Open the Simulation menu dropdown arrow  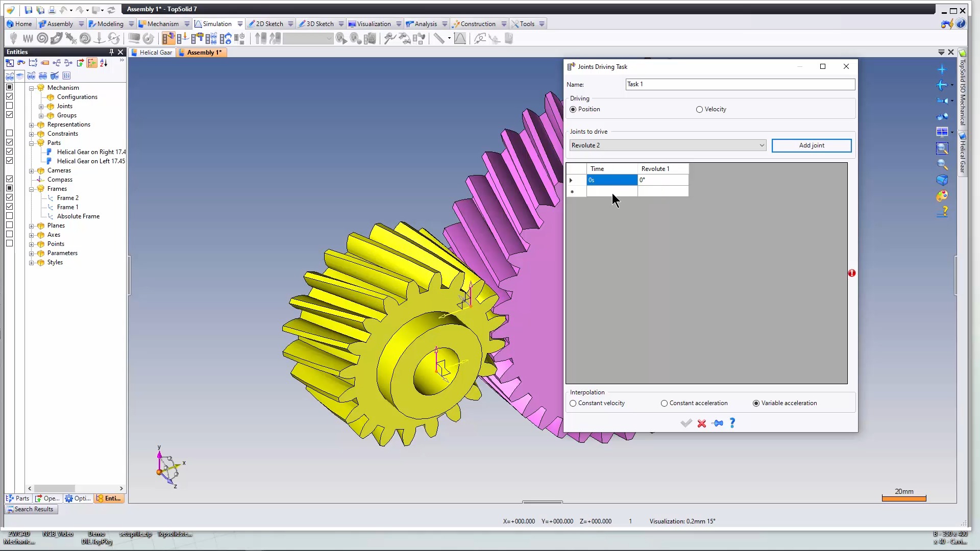[x=240, y=24]
